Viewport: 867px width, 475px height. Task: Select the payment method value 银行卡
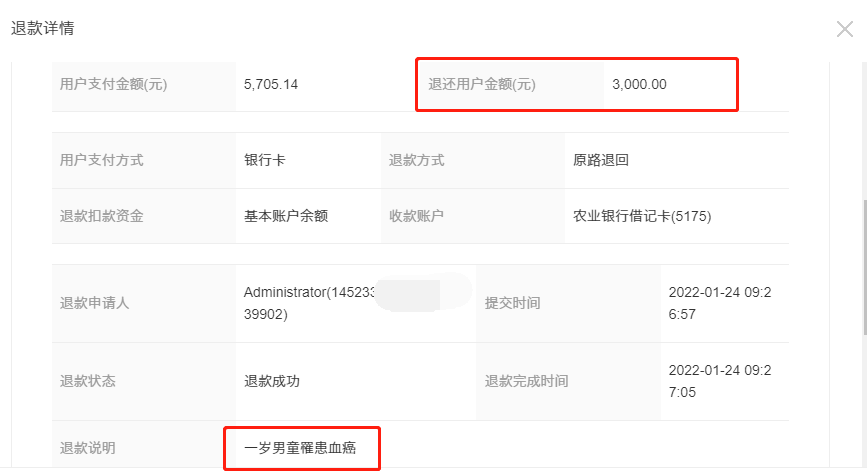pyautogui.click(x=265, y=160)
